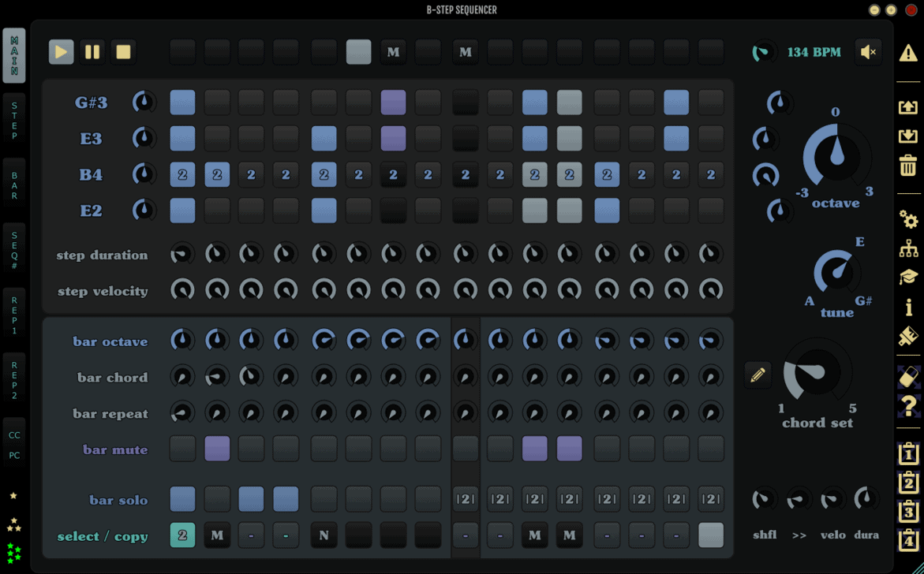Toggle the first step of G#3 row
This screenshot has height=574, width=924.
click(x=182, y=102)
